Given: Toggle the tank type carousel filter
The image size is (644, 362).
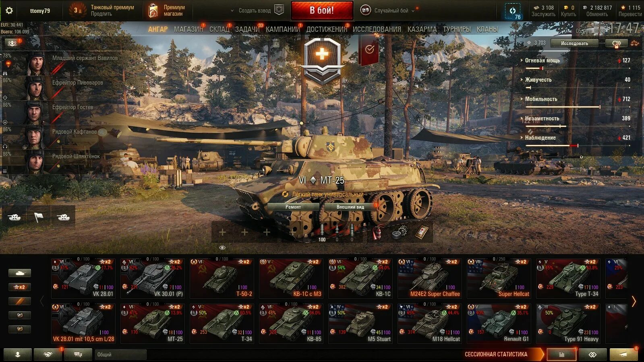Looking at the screenshot, I should click(x=19, y=273).
